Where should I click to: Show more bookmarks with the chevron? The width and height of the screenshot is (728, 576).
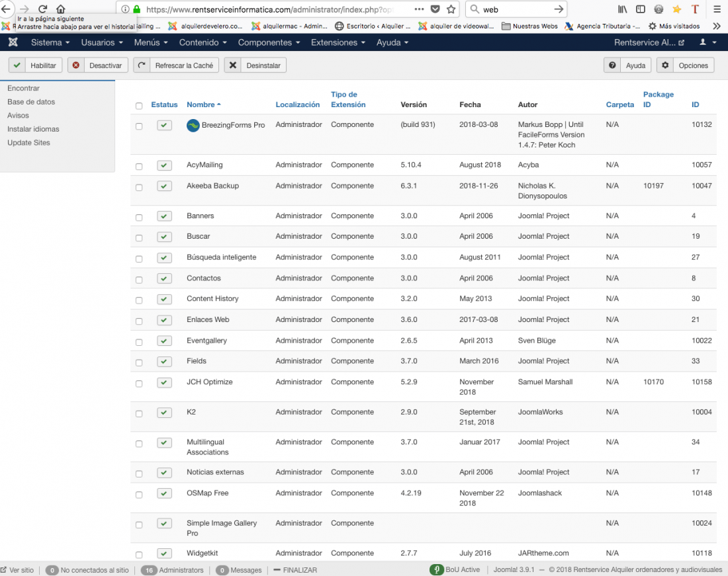click(717, 26)
